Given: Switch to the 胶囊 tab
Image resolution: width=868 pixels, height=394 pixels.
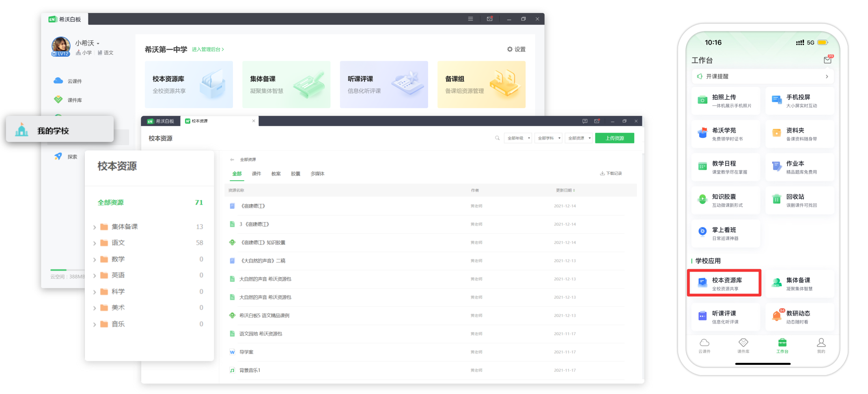Looking at the screenshot, I should pyautogui.click(x=295, y=173).
